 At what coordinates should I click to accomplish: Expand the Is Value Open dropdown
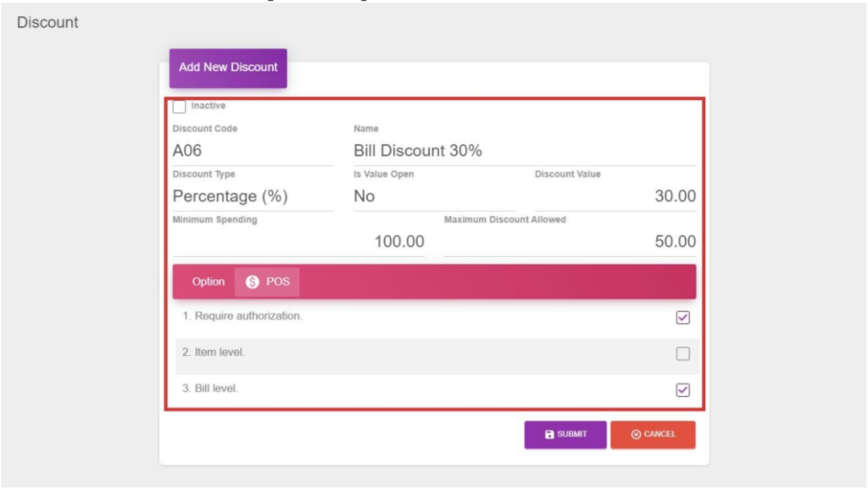(432, 197)
